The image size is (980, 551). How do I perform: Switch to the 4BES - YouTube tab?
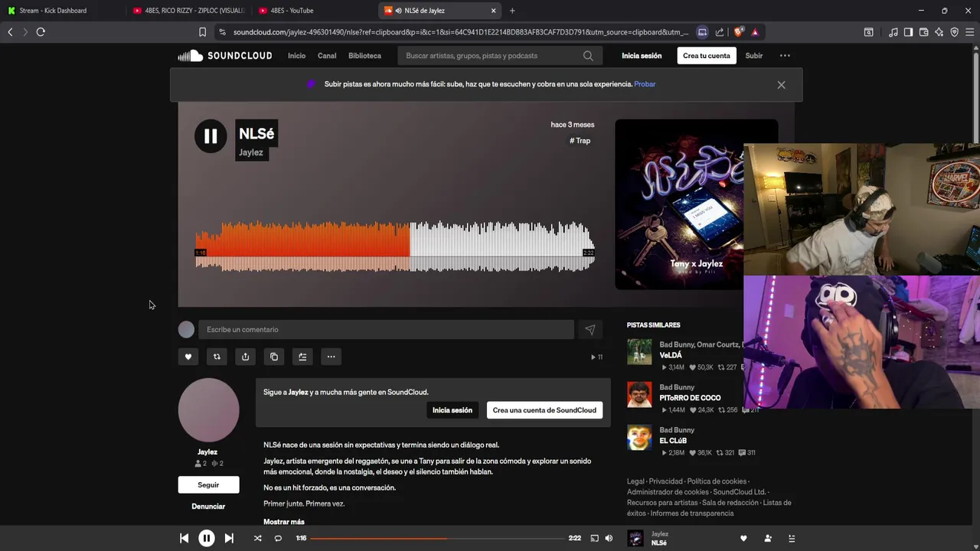coord(312,11)
